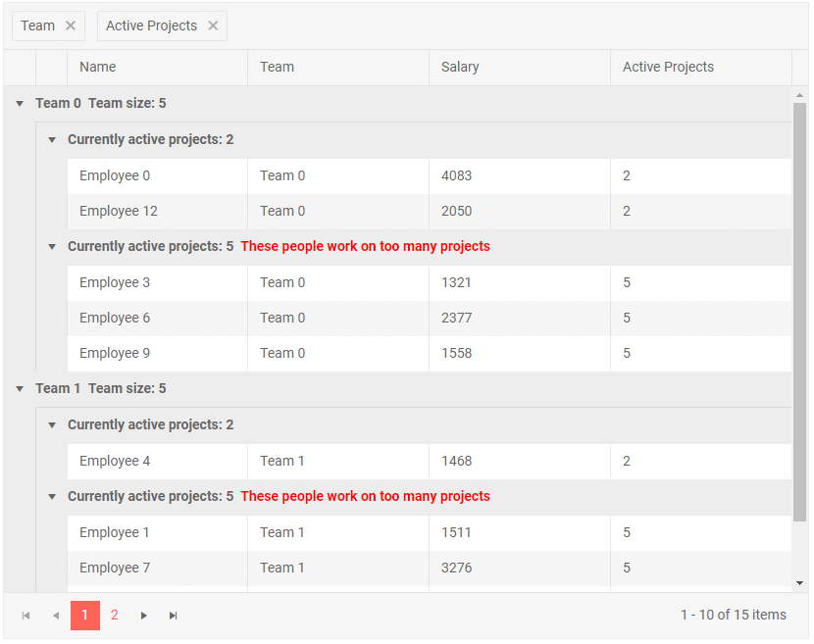Image resolution: width=814 pixels, height=644 pixels.
Task: Remove the Team grouping chip
Action: point(71,26)
